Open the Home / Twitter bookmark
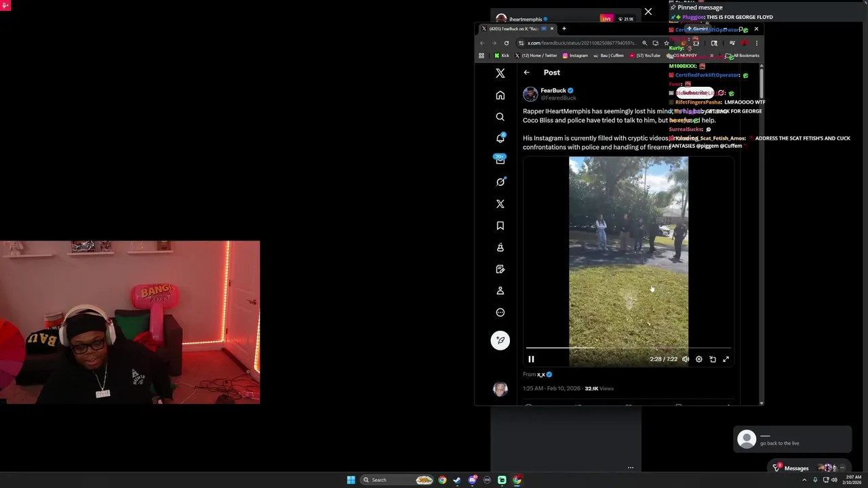 pos(536,56)
